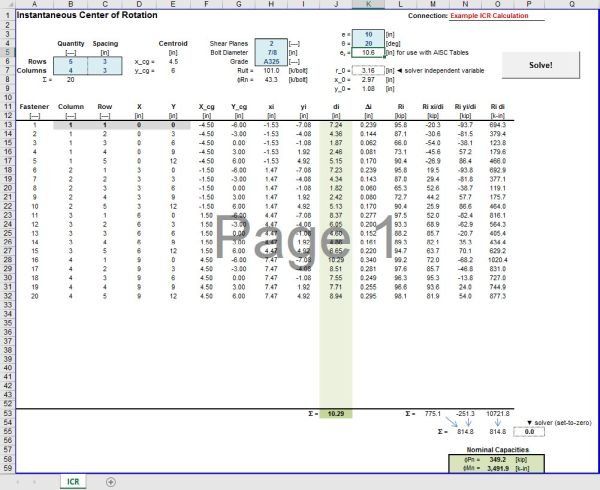
Task: Click the add new sheet plus icon
Action: pos(110,482)
